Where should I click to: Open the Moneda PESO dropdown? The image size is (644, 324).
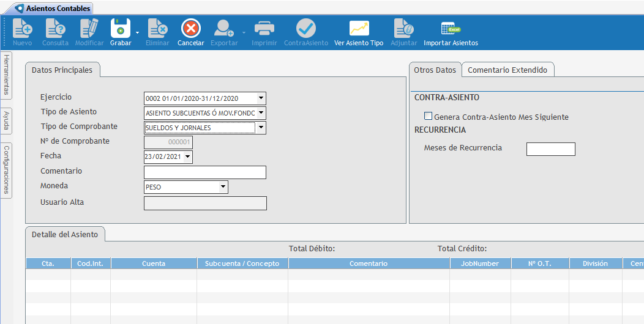point(223,187)
